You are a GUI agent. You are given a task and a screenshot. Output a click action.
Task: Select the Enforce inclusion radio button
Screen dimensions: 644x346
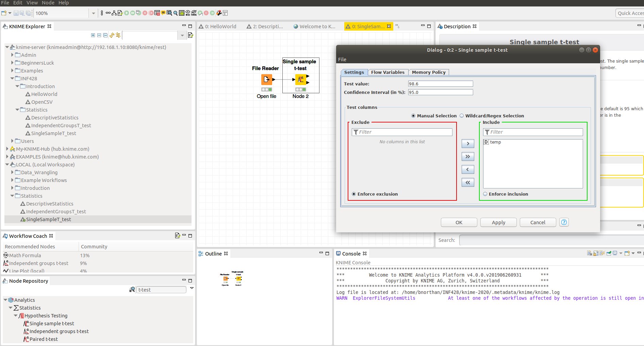pos(485,194)
